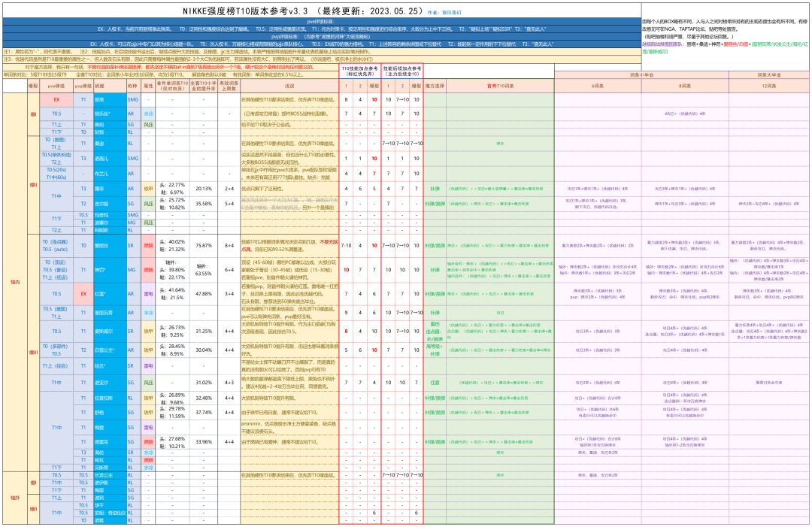
Task: Select the cell with 头: 22.77%
Action: (x=172, y=189)
